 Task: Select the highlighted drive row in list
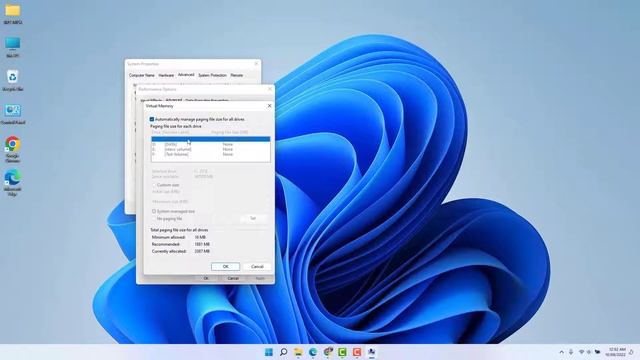click(211, 139)
